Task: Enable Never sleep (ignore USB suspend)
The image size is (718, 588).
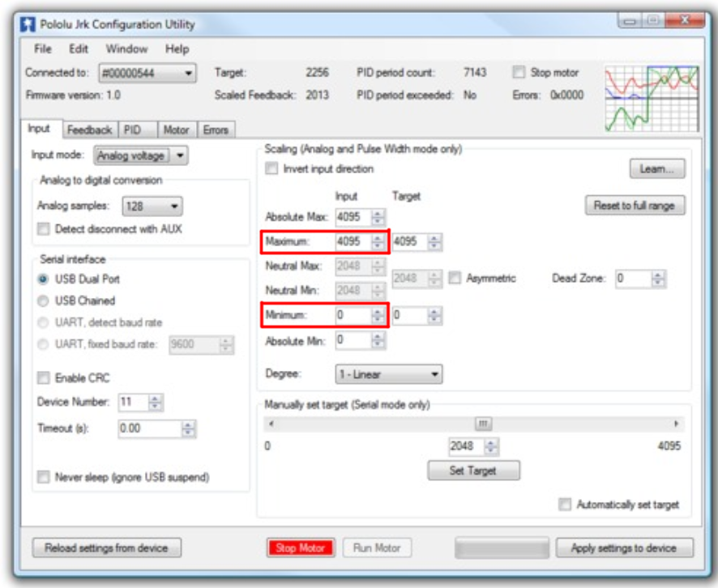Action: click(44, 477)
